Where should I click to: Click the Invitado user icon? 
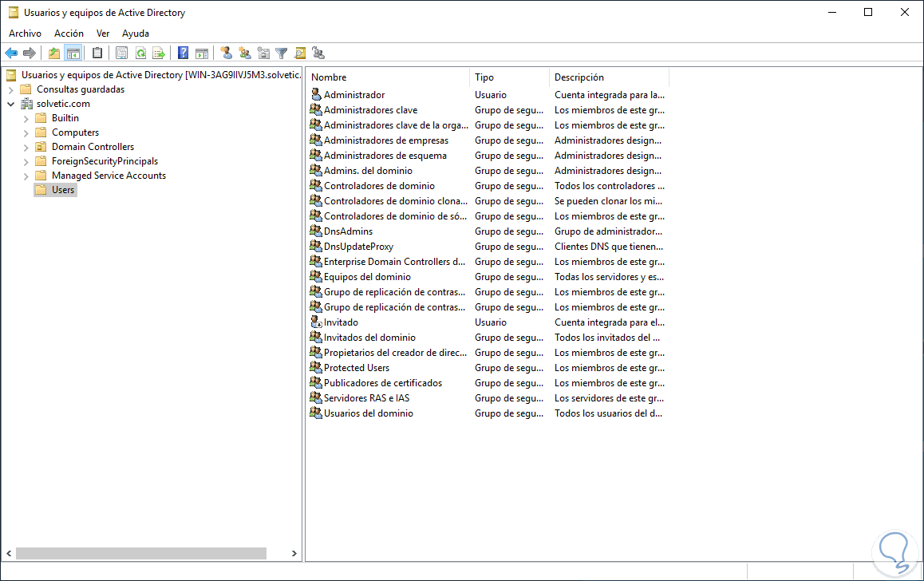(x=316, y=322)
